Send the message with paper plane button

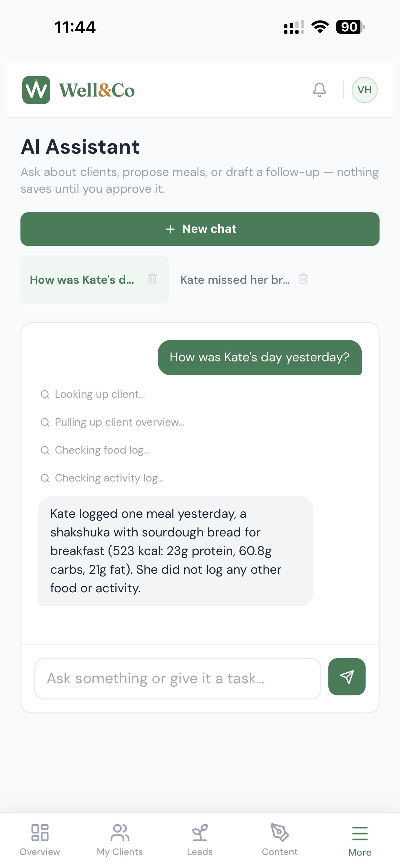point(347,676)
